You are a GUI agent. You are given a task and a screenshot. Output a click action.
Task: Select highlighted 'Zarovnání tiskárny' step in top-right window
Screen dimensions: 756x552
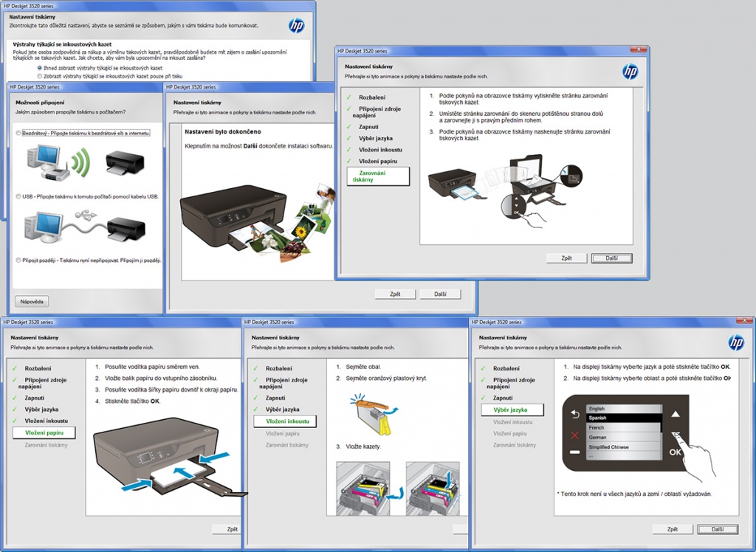point(378,176)
